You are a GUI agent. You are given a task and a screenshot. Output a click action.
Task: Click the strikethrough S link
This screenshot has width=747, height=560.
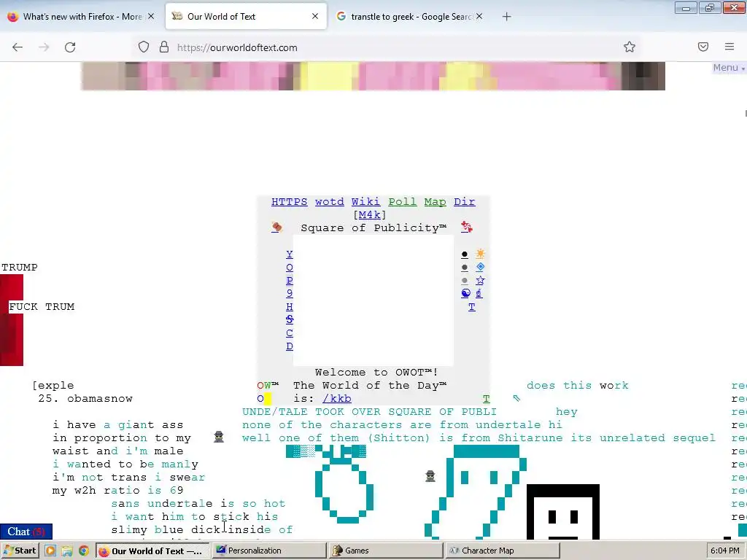[x=289, y=319]
